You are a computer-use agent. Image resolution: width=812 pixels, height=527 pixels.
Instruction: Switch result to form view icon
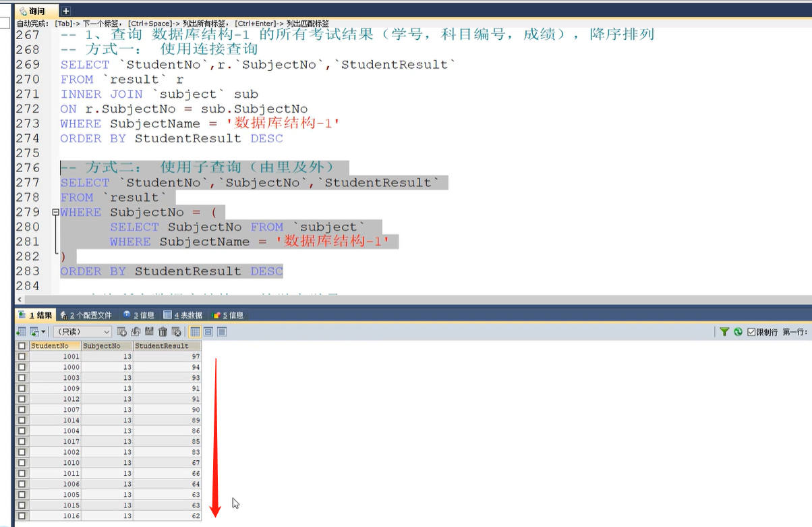(x=208, y=332)
